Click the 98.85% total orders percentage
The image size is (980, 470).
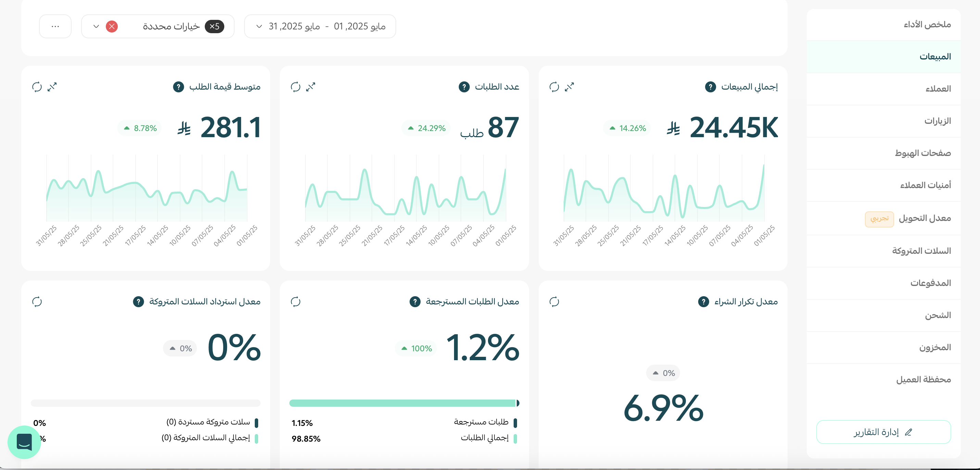(306, 439)
